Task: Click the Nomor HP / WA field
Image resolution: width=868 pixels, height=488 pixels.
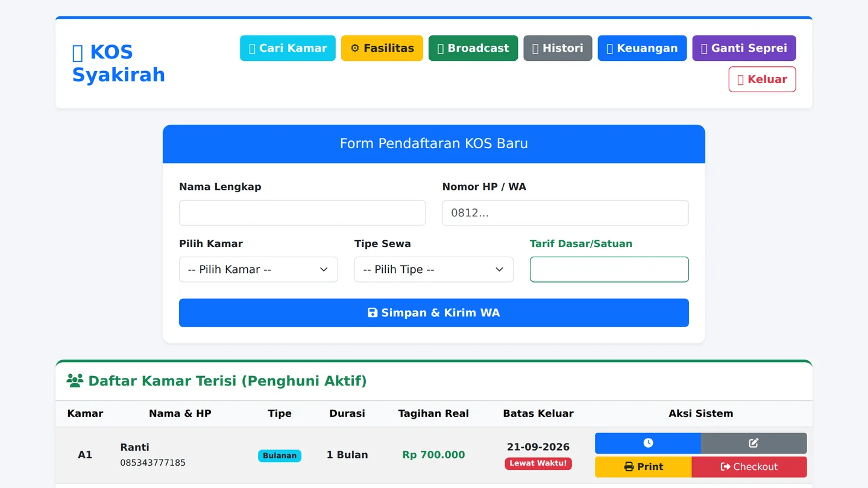Action: tap(565, 213)
